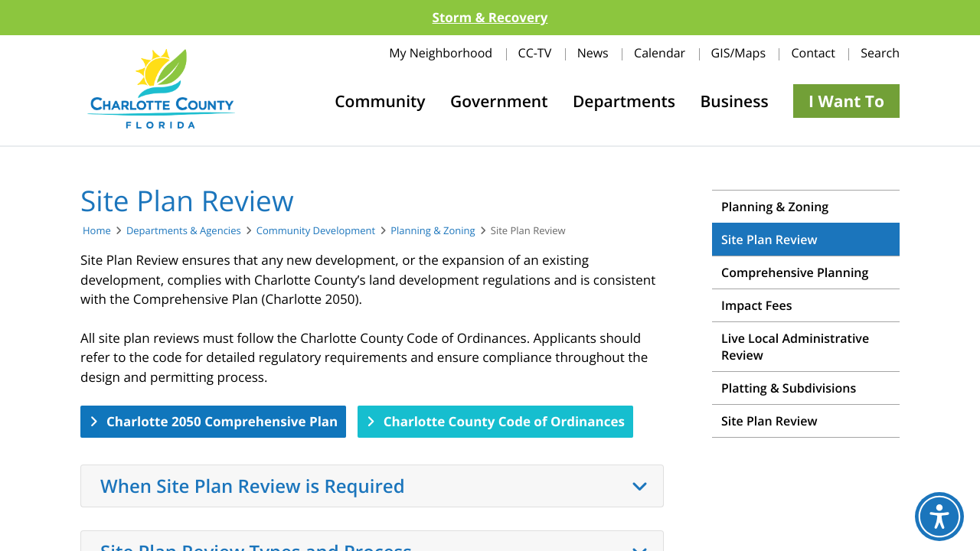Open the I Want To menu
Viewport: 980px width, 551px height.
coord(845,101)
